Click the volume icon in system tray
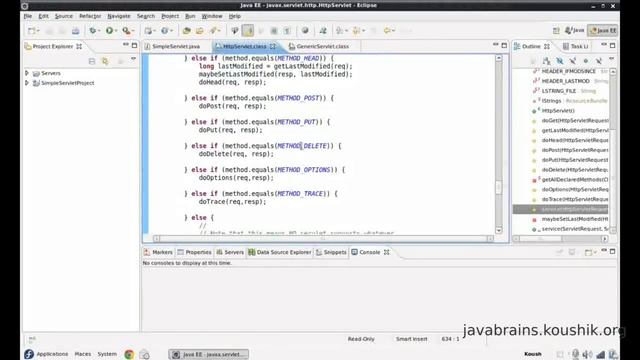640x360 pixels. (x=587, y=354)
